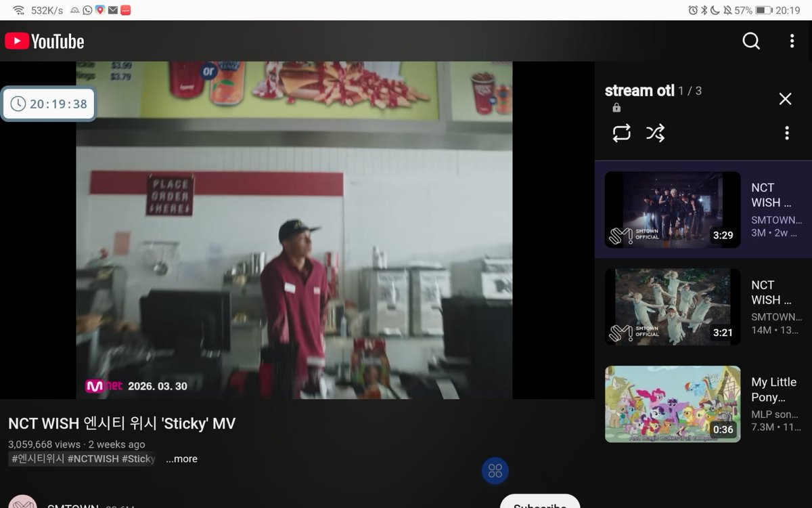The width and height of the screenshot is (812, 508).
Task: Select the mail notification icon in status bar
Action: point(113,10)
